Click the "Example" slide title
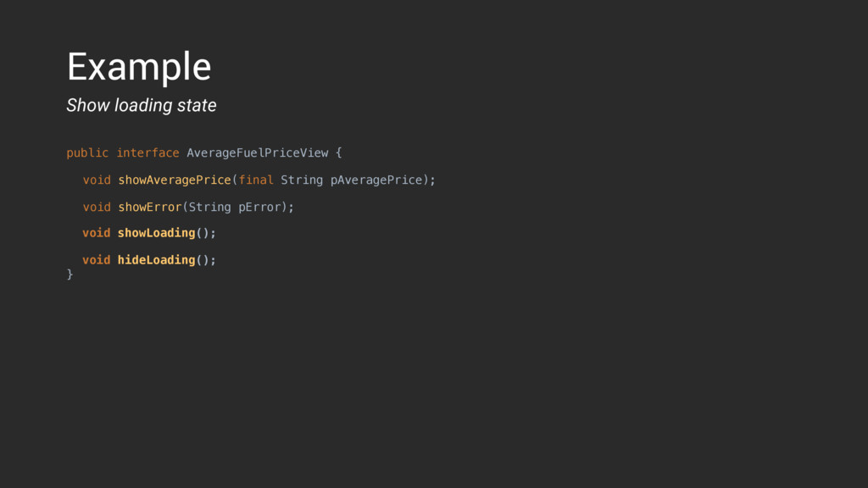This screenshot has height=488, width=868. [x=139, y=67]
